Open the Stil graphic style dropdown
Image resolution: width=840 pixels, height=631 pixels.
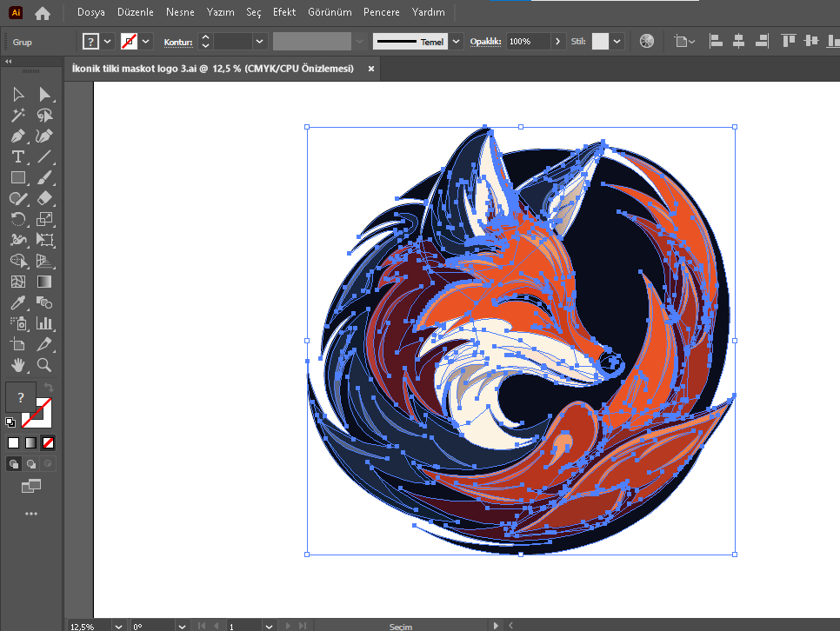[617, 41]
